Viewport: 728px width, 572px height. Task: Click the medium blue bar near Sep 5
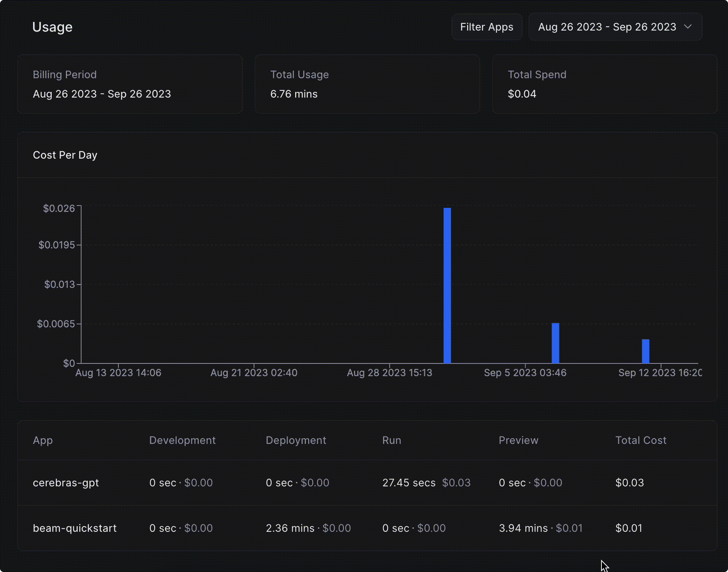click(x=555, y=343)
